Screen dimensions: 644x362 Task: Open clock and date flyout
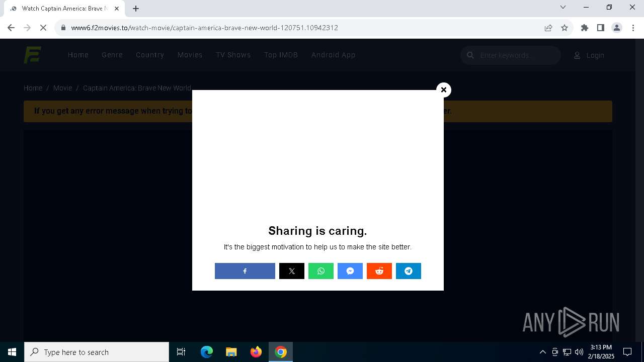602,352
